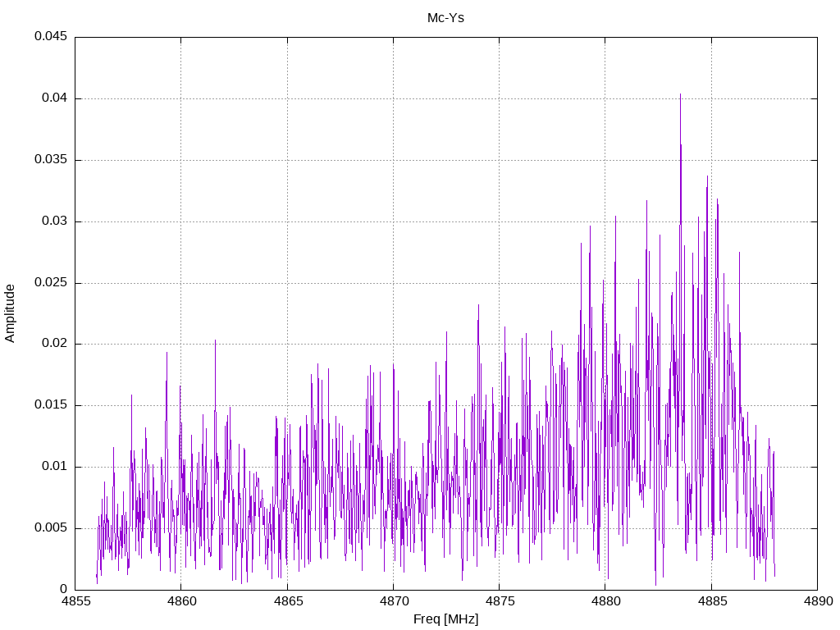840x630 pixels.
Task: Click the 0.015 y-axis tick label
Action: (50, 405)
